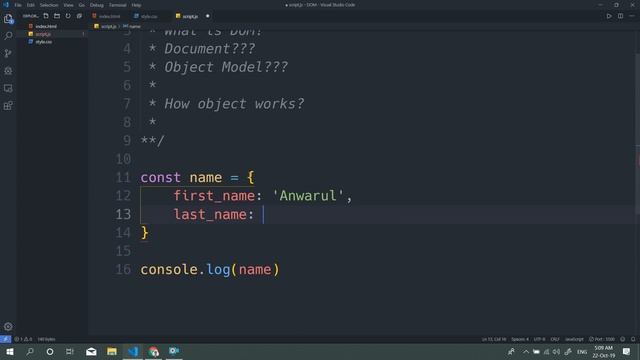This screenshot has height=360, width=640.
Task: Change language mode JavaScript
Action: click(574, 339)
